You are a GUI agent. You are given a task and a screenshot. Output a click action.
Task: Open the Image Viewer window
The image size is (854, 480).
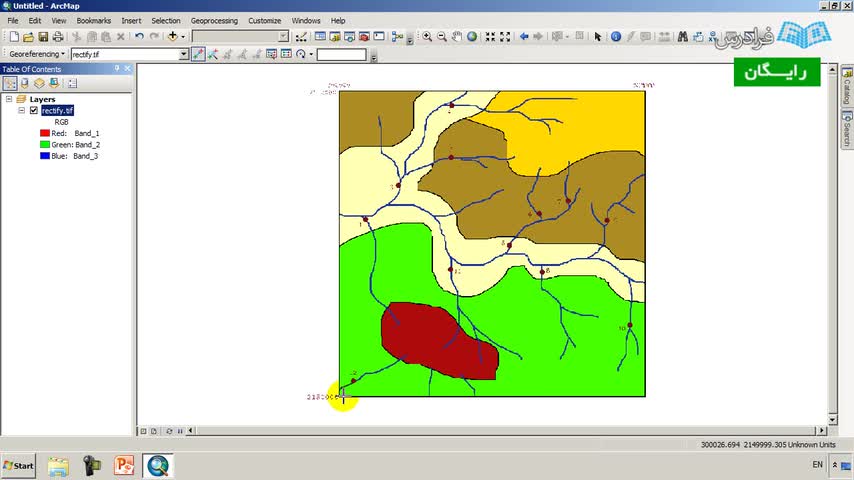pyautogui.click(x=271, y=54)
